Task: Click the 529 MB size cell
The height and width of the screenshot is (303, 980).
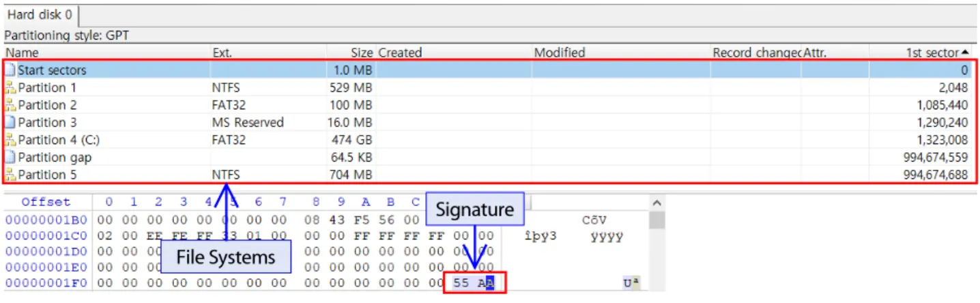Action: [349, 87]
